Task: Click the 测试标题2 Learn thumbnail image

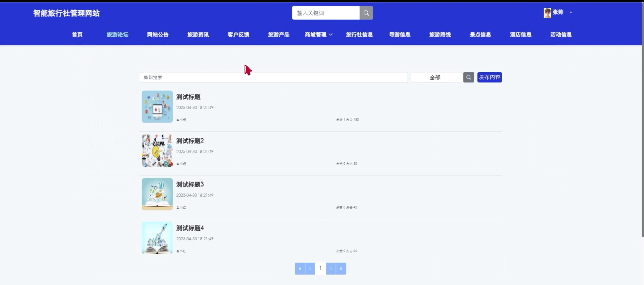Action: (x=157, y=151)
